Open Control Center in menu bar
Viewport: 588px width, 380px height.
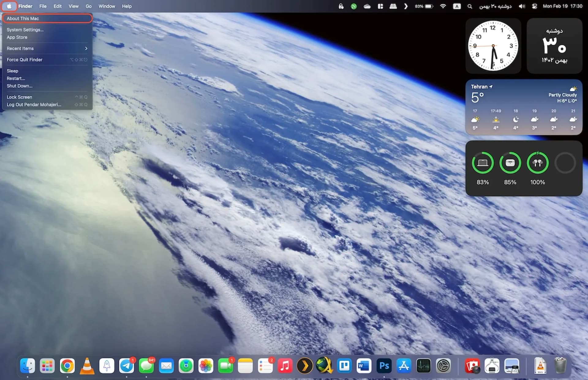click(x=534, y=6)
